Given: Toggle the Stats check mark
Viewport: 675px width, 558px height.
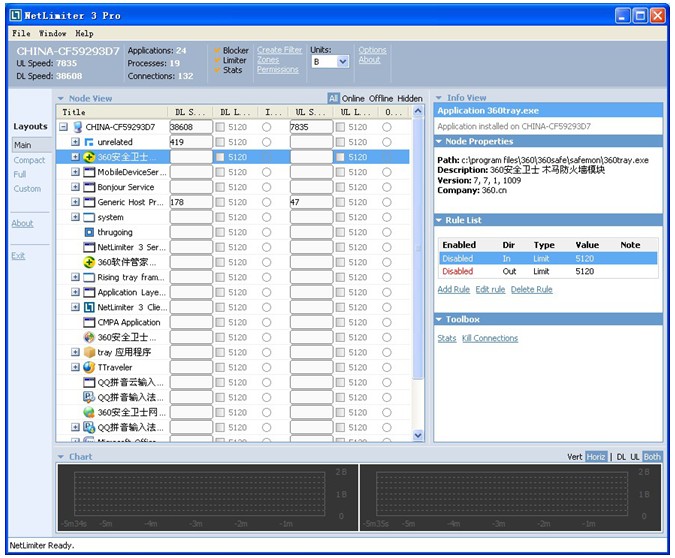Looking at the screenshot, I should point(217,70).
